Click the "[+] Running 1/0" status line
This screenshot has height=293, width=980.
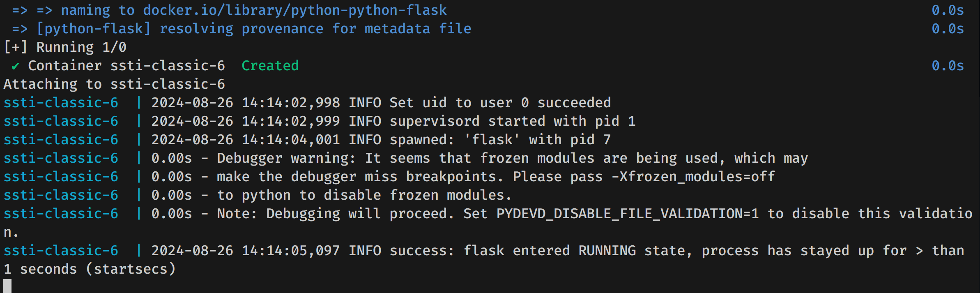point(65,47)
